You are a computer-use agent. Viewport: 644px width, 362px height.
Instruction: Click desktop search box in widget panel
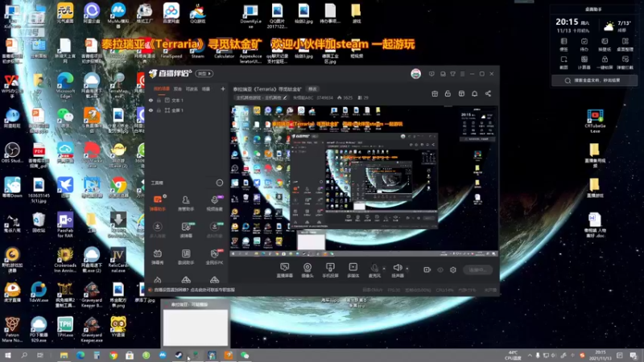click(594, 80)
